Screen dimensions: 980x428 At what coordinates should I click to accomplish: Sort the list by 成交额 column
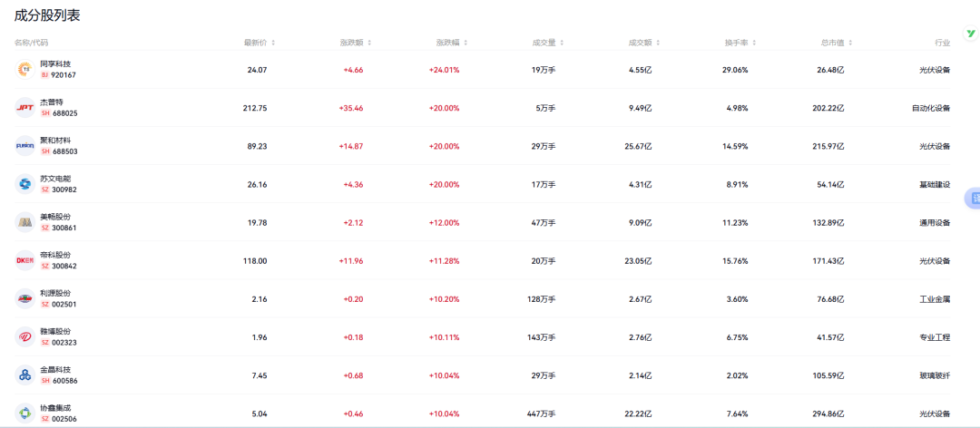[x=644, y=43]
